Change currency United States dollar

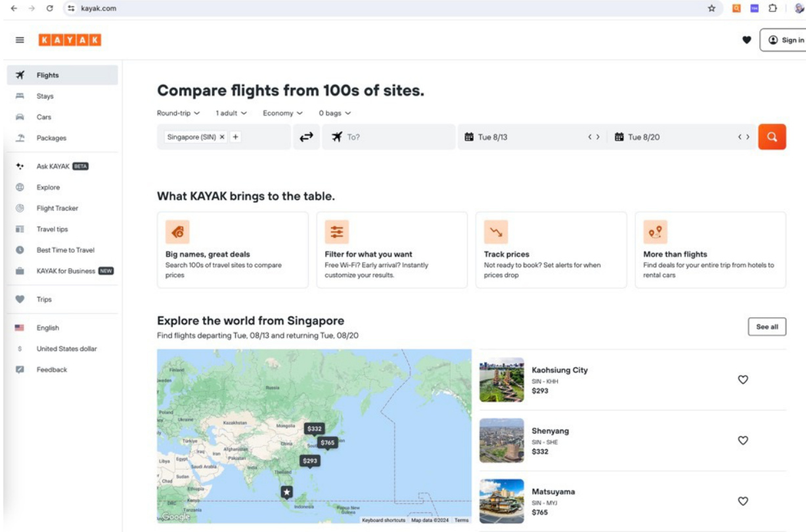tap(62, 349)
